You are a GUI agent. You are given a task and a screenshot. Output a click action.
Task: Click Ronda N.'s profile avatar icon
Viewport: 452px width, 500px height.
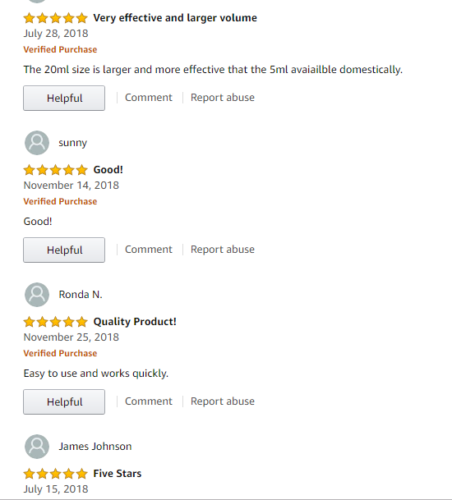[37, 295]
